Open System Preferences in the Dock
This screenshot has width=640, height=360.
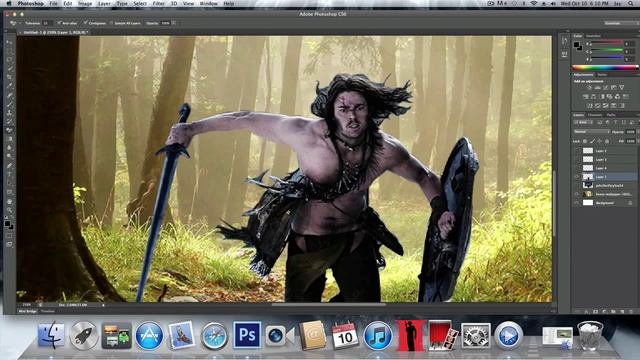(x=476, y=336)
